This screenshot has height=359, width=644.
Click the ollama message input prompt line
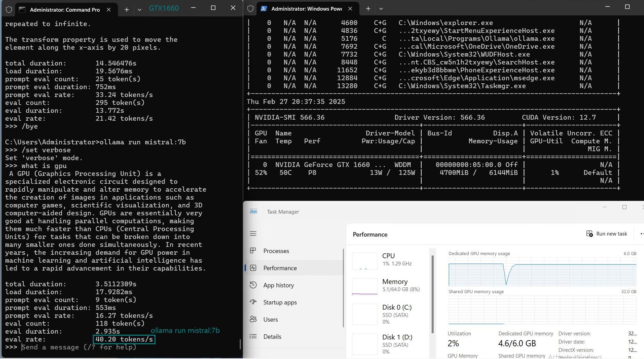coord(79,347)
